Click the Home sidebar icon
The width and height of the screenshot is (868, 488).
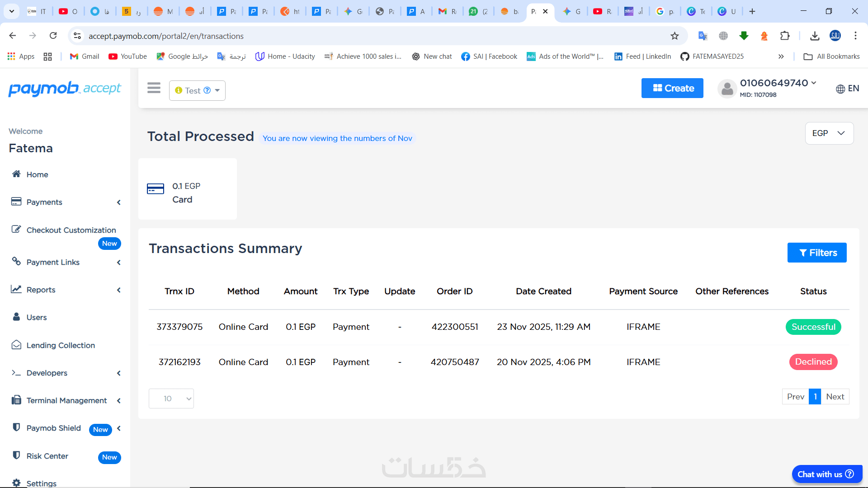pyautogui.click(x=16, y=174)
